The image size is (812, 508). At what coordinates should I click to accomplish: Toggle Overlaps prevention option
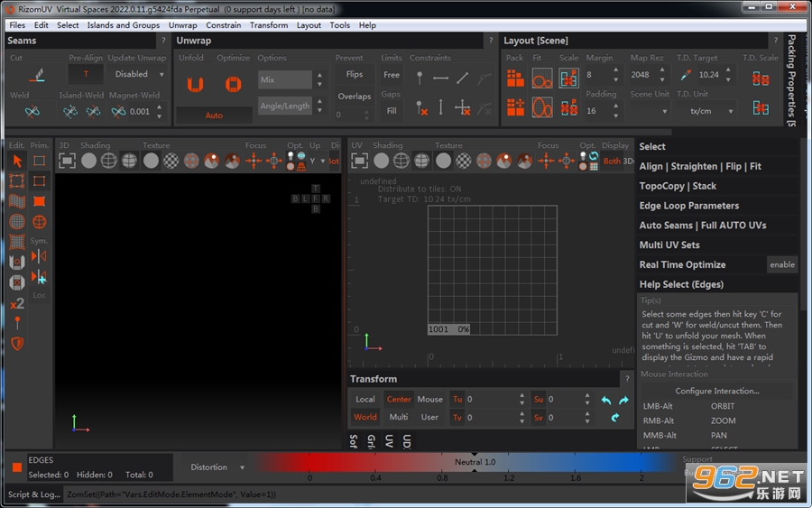[x=355, y=97]
